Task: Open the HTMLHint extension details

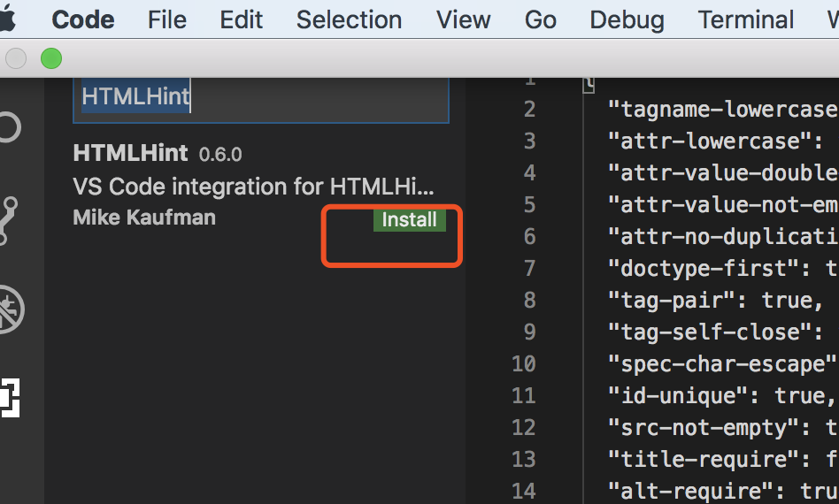Action: 130,154
